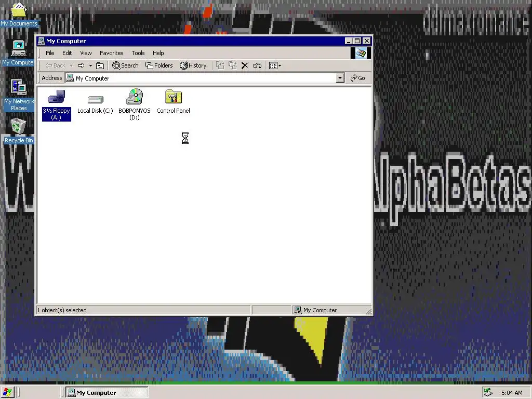Click the Back toolbar button
532x399 pixels.
[x=55, y=65]
